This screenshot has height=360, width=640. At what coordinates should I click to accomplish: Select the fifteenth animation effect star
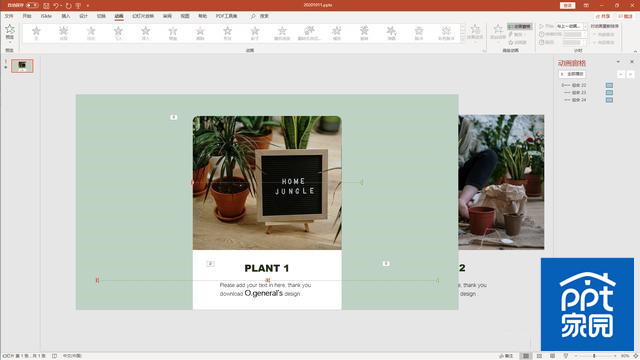point(419,33)
